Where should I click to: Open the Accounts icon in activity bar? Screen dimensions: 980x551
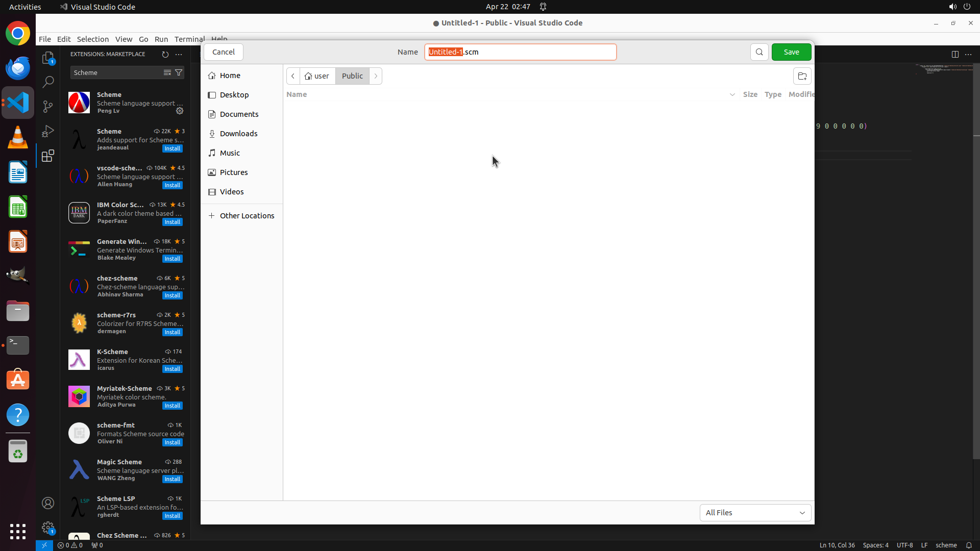point(48,503)
